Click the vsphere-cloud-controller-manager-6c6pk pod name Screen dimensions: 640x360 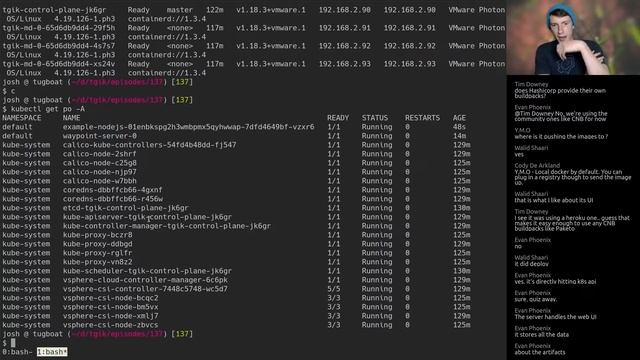coord(145,280)
